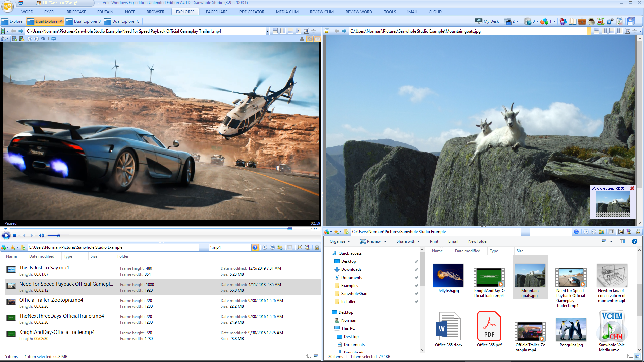644x362 pixels.
Task: Expand the right pane address path dropdown
Action: [589, 31]
